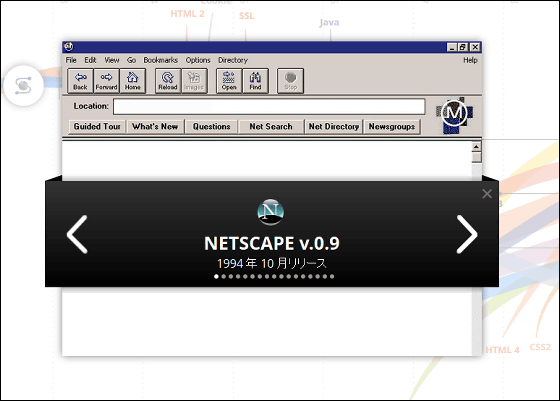
Task: Click the window system menu icon
Action: coord(69,47)
